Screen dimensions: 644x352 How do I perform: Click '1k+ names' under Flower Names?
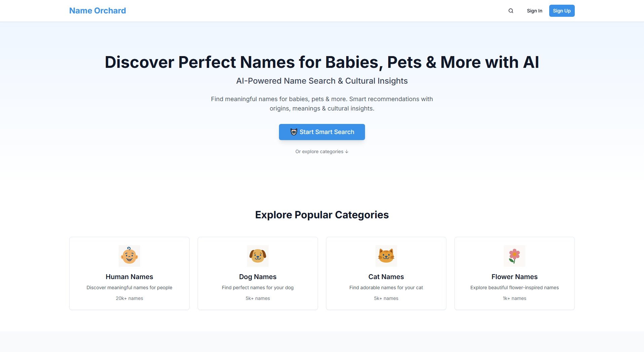coord(514,298)
